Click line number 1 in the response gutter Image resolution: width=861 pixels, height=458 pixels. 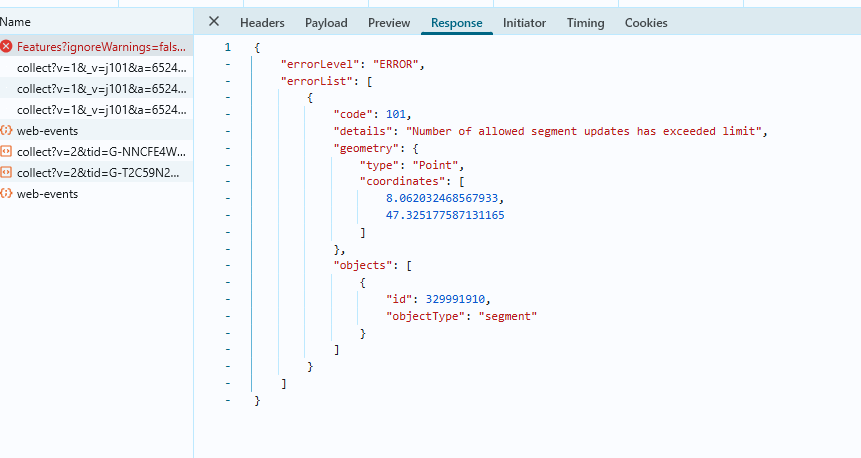tap(228, 48)
